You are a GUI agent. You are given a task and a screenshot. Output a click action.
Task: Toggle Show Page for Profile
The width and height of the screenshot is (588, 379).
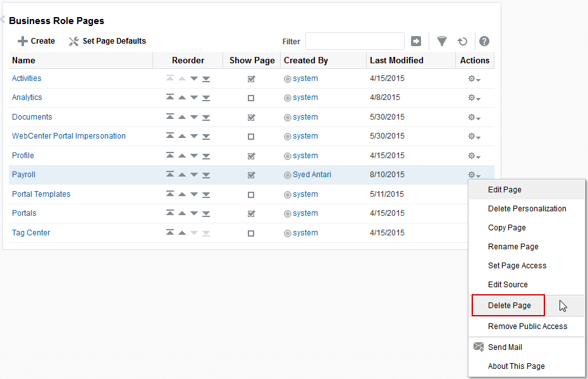point(251,156)
